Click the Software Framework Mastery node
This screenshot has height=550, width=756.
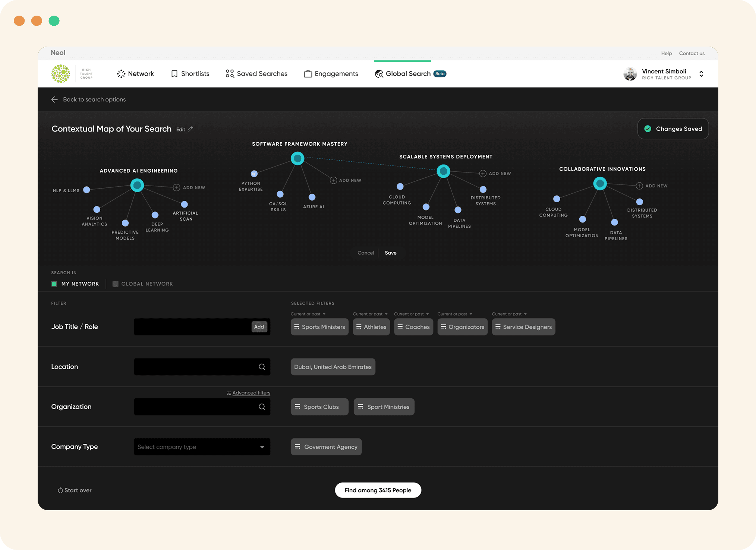[297, 159]
